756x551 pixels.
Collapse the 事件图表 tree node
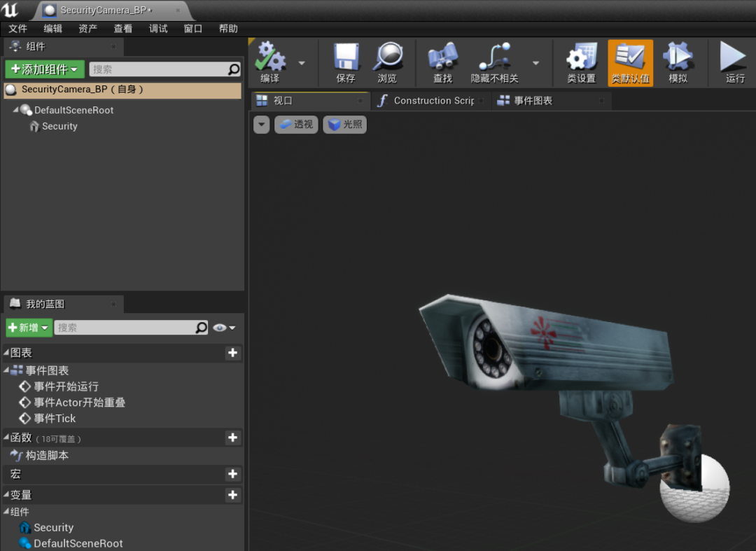6,370
